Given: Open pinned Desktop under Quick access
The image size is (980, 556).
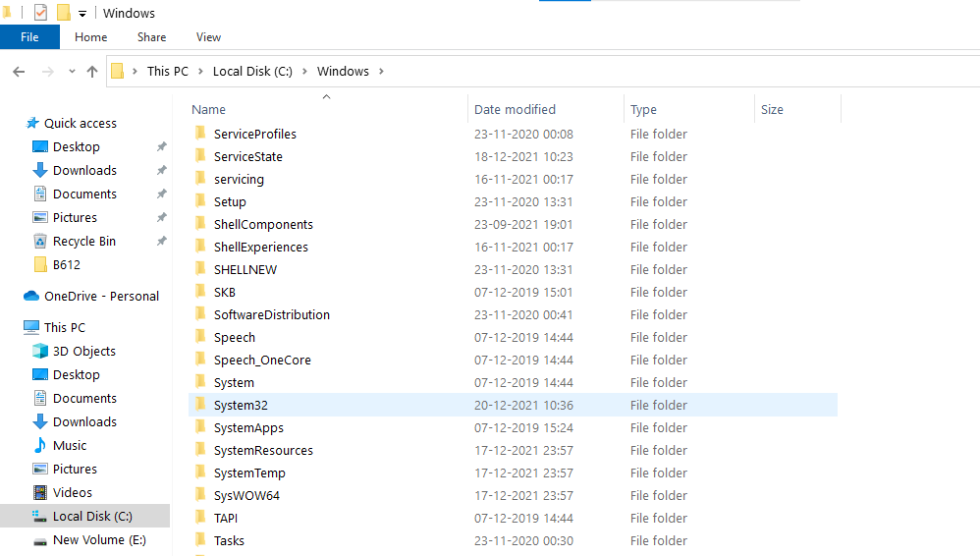Looking at the screenshot, I should click(x=77, y=147).
